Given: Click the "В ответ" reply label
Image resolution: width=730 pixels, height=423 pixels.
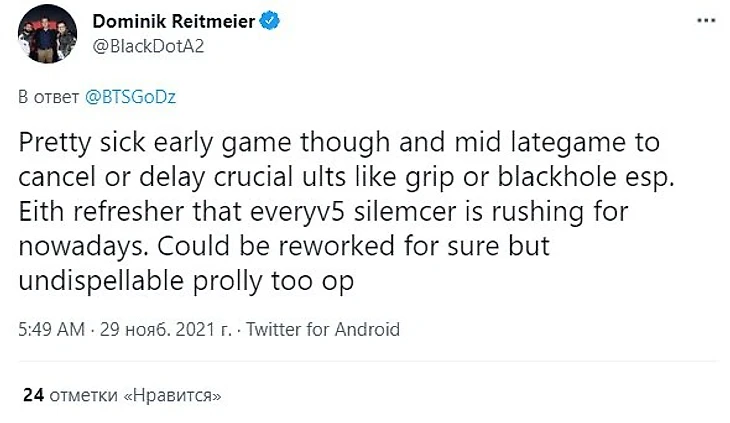Looking at the screenshot, I should (x=45, y=97).
